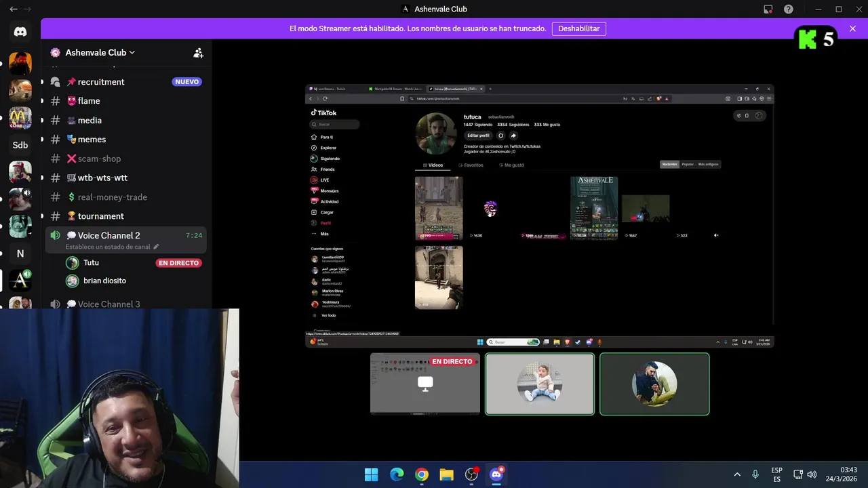
Task: Open the ESP ES language switcher
Action: [776, 474]
